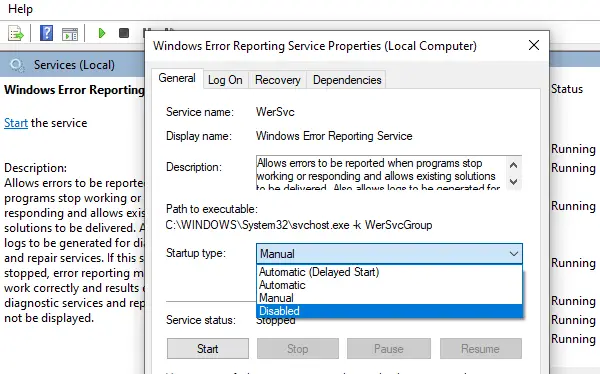Click the Windows Error Reporting Service display name
This screenshot has height=374, width=600.
click(334, 136)
